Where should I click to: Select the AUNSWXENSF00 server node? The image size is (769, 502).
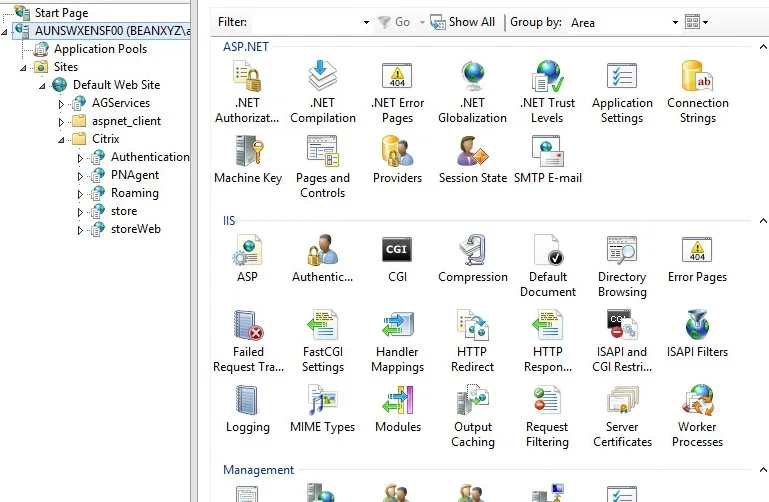point(102,30)
